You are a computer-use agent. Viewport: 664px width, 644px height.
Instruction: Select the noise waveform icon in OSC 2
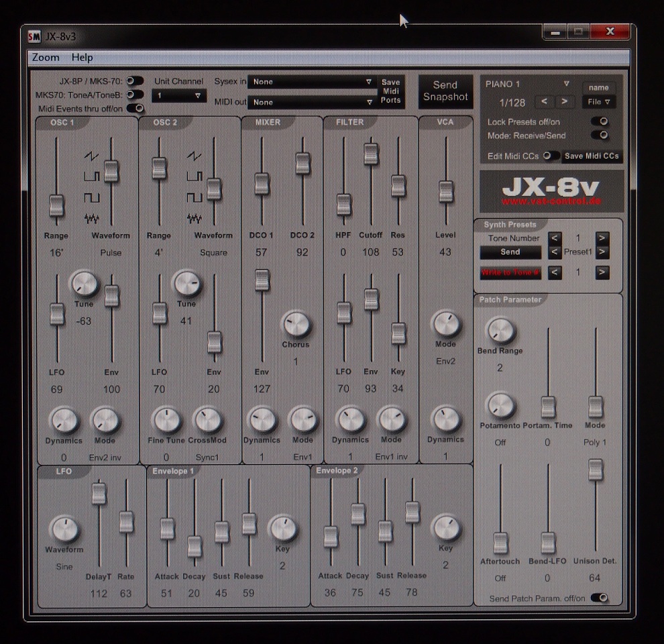coord(196,217)
